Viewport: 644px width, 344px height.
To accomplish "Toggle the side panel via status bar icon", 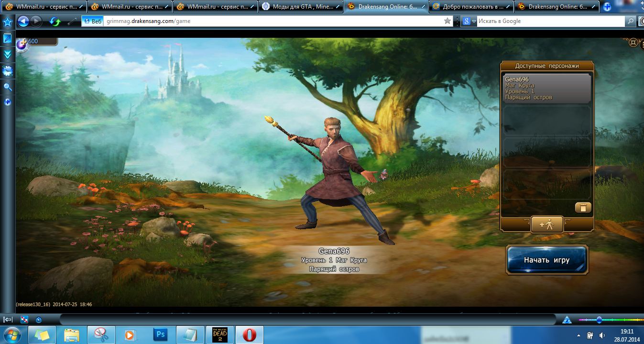I will click(8, 320).
